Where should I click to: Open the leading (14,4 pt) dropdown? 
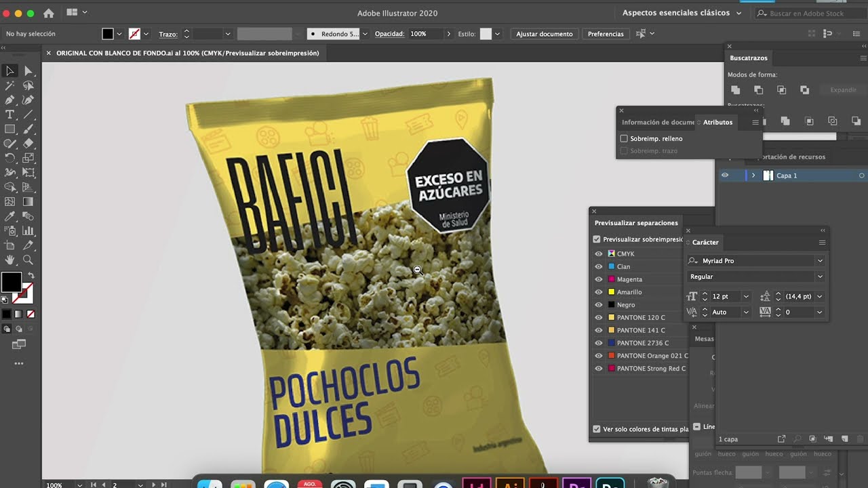pos(820,296)
